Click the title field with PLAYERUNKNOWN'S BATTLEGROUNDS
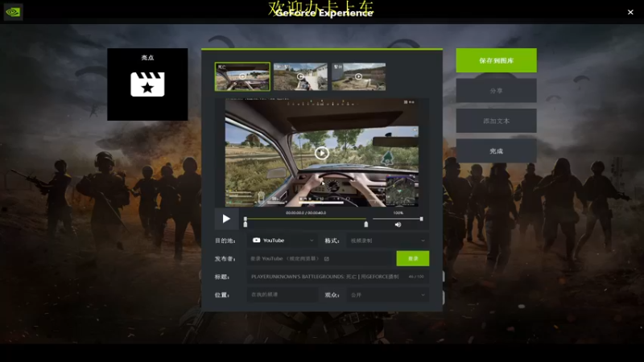 (337, 277)
